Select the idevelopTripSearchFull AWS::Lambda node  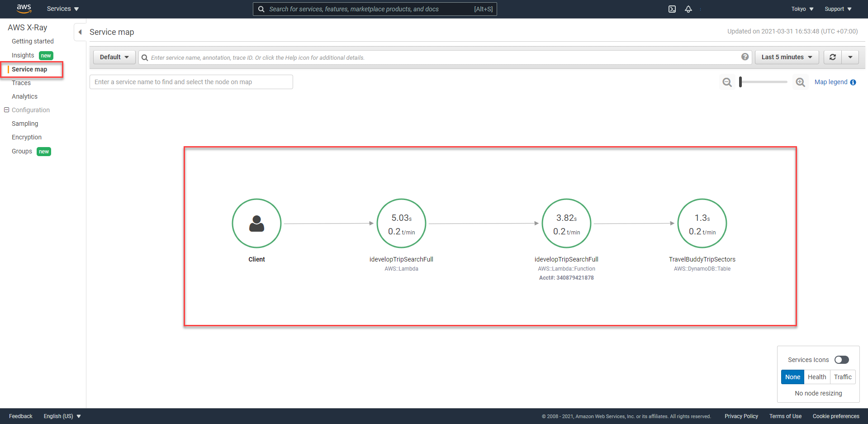tap(401, 223)
